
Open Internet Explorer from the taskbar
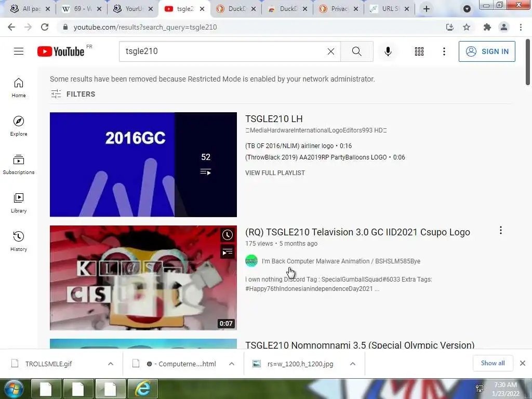(x=143, y=389)
